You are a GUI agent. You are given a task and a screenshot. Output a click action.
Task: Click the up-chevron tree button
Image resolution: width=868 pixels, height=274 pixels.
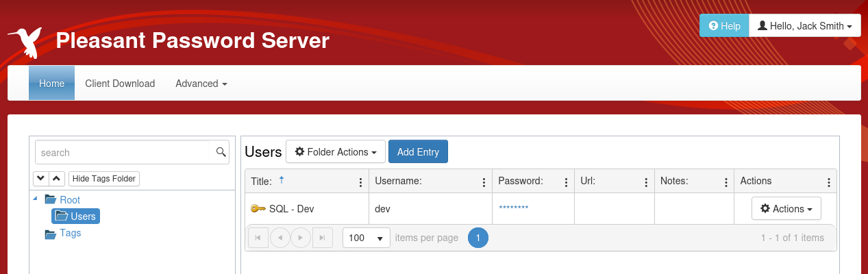click(57, 178)
